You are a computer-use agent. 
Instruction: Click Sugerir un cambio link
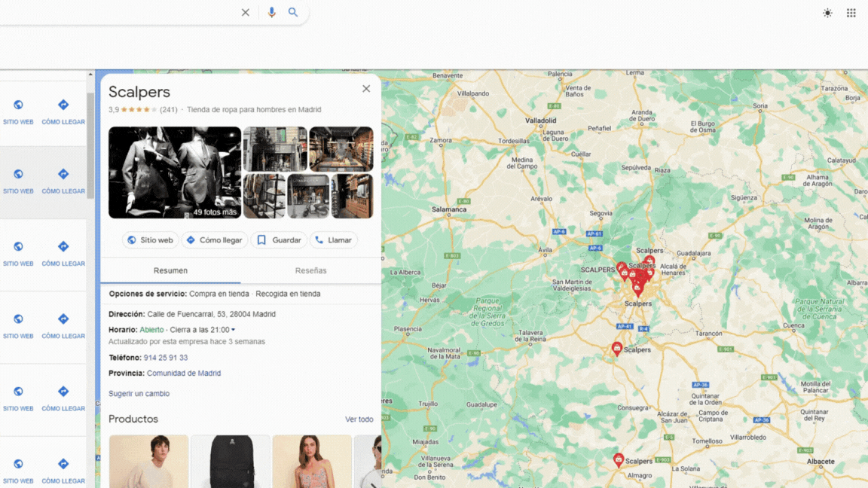point(139,394)
